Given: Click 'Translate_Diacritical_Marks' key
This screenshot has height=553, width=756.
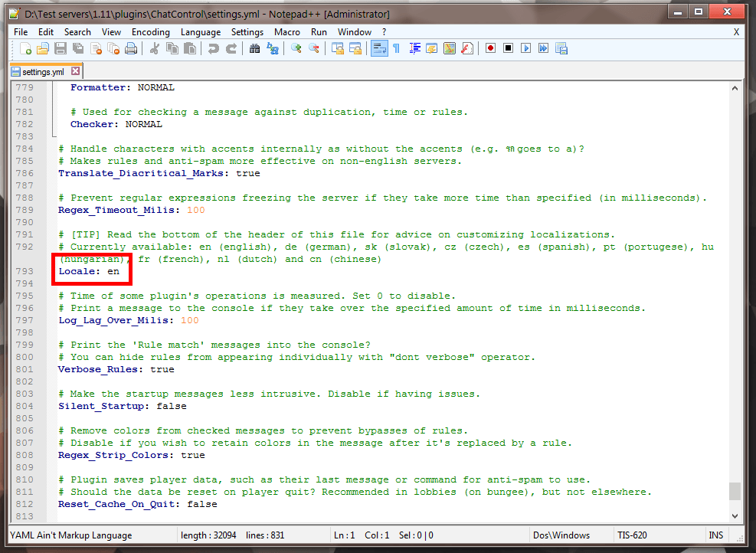Looking at the screenshot, I should pos(141,174).
